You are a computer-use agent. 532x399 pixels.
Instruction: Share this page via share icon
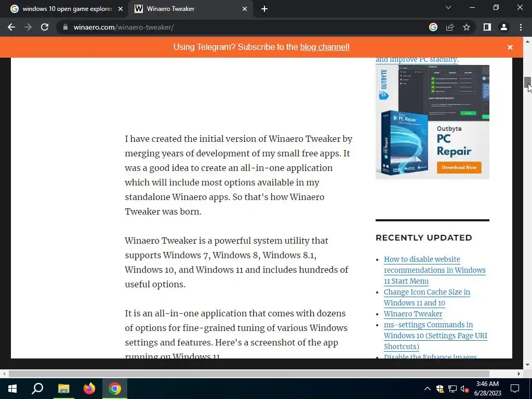click(450, 27)
